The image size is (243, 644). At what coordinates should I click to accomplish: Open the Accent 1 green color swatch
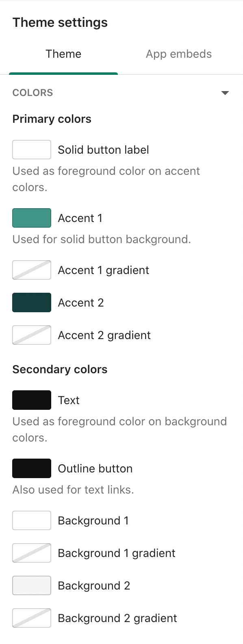click(32, 218)
